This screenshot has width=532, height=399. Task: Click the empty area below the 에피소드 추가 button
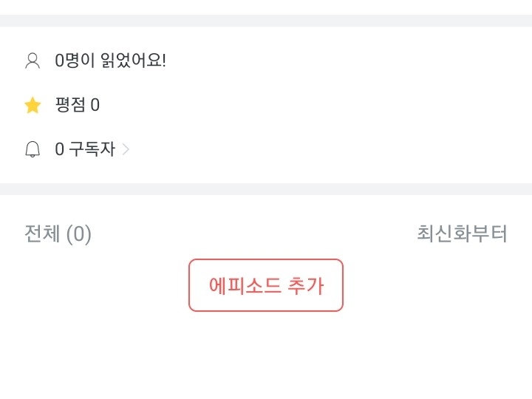tap(266, 355)
